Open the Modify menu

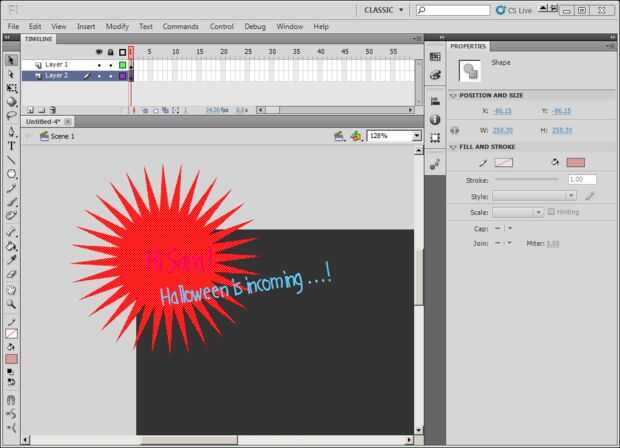[117, 26]
